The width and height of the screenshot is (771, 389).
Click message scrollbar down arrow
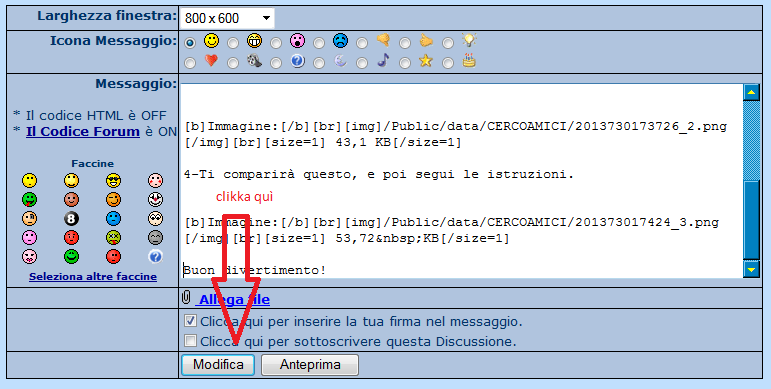point(751,269)
